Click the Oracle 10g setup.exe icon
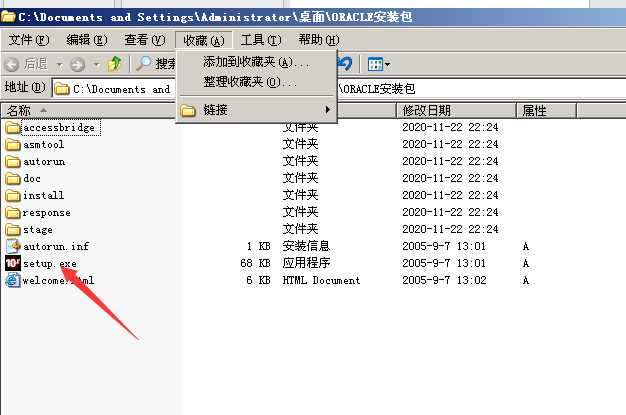This screenshot has width=626, height=415. pos(13,263)
